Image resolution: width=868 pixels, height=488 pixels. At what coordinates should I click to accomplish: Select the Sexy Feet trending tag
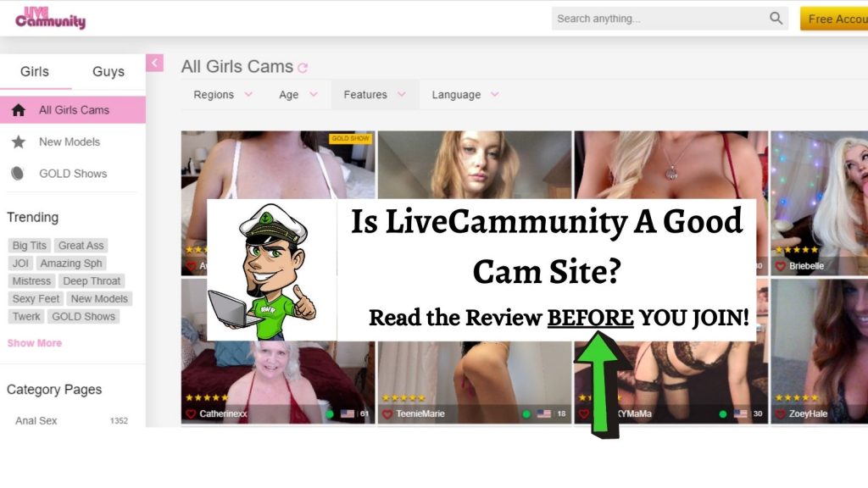pyautogui.click(x=36, y=299)
